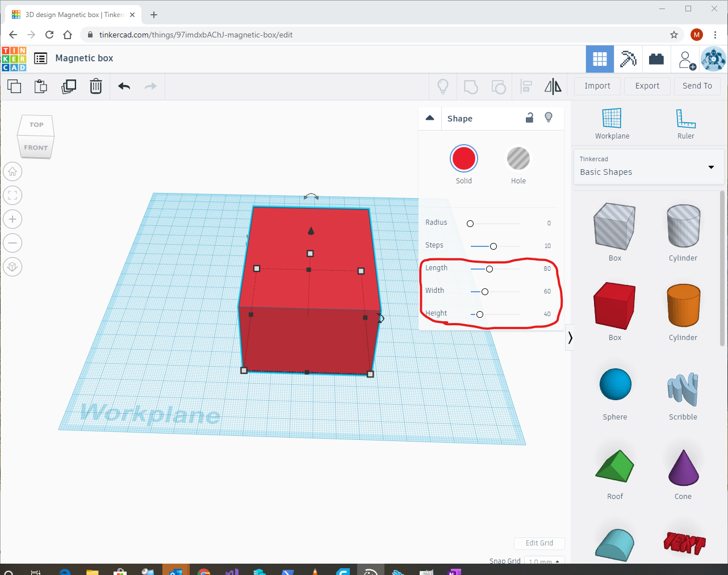Open the Snap Grid value dropdown
Screen dimensions: 728x575
[x=544, y=561]
